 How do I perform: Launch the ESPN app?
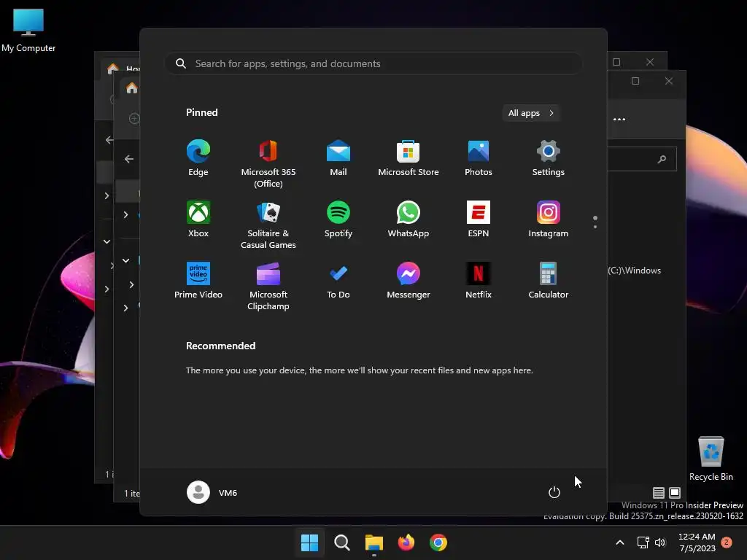coord(479,219)
